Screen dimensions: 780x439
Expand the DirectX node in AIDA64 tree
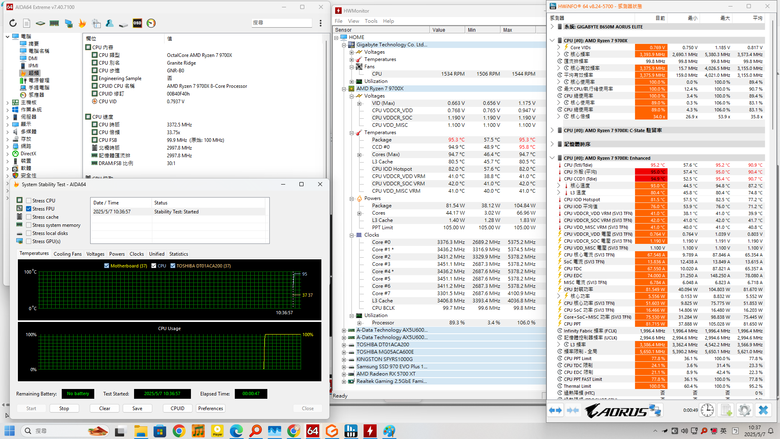pyautogui.click(x=7, y=154)
